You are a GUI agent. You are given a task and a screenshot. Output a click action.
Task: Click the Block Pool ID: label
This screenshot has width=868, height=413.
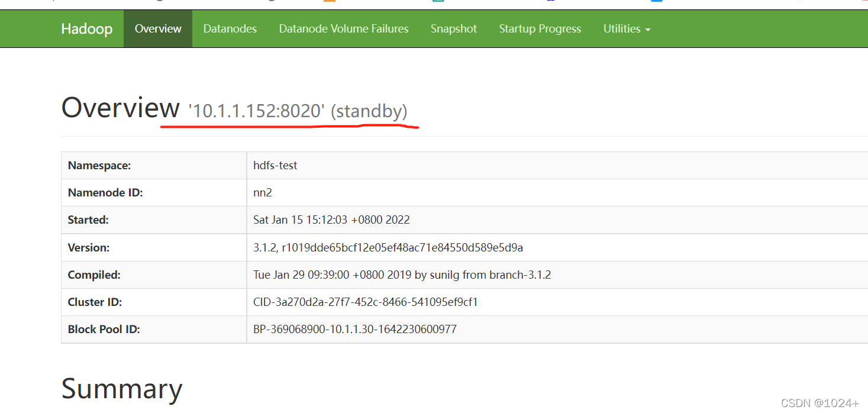pos(104,329)
